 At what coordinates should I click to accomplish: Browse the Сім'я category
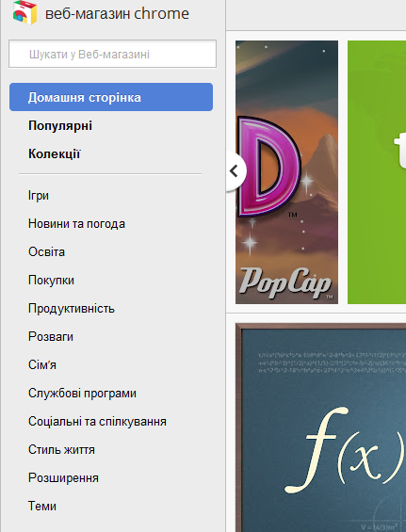coord(42,364)
